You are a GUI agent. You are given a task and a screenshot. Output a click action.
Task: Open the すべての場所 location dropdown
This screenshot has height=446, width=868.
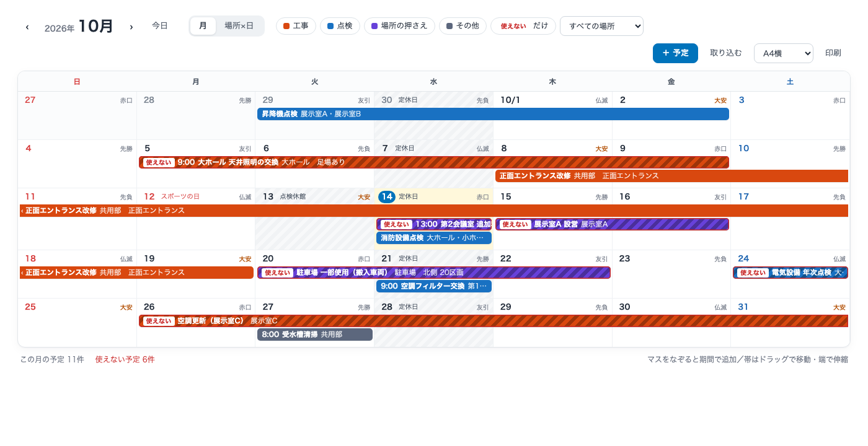coord(601,26)
